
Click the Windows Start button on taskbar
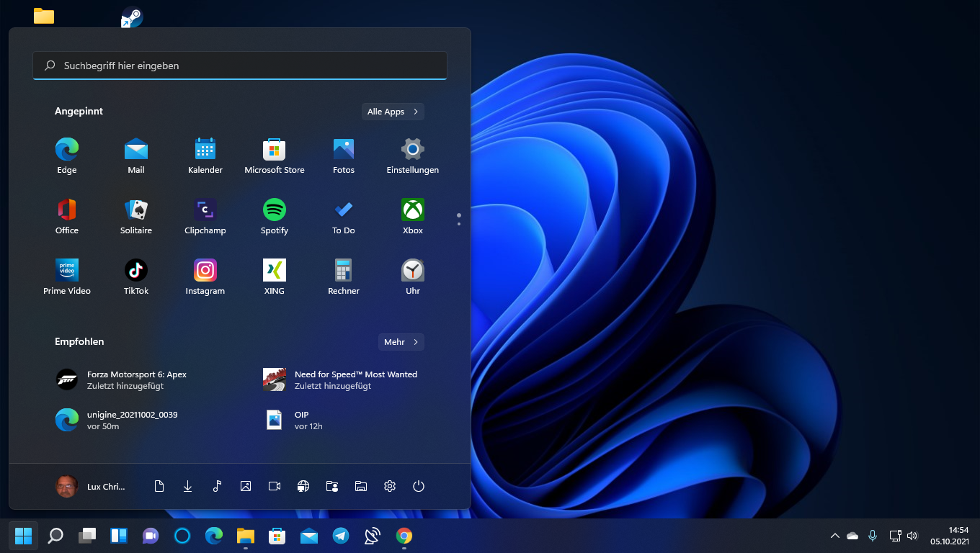pos(24,536)
